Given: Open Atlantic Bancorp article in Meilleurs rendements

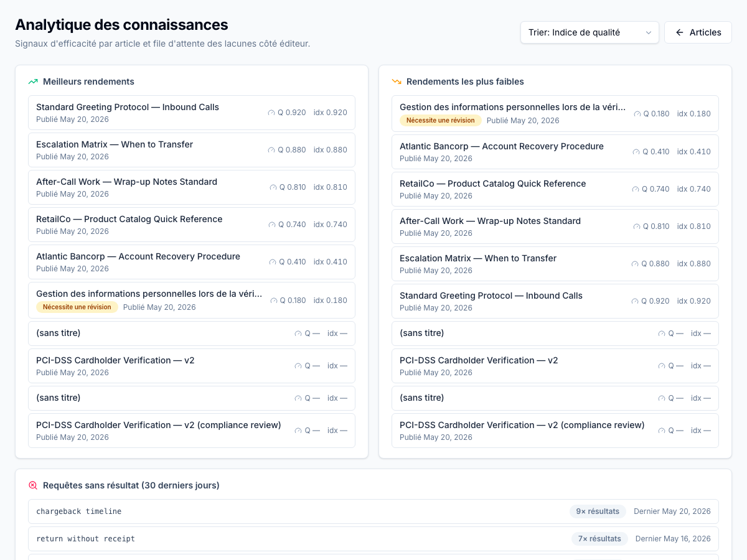Looking at the screenshot, I should tap(192, 262).
